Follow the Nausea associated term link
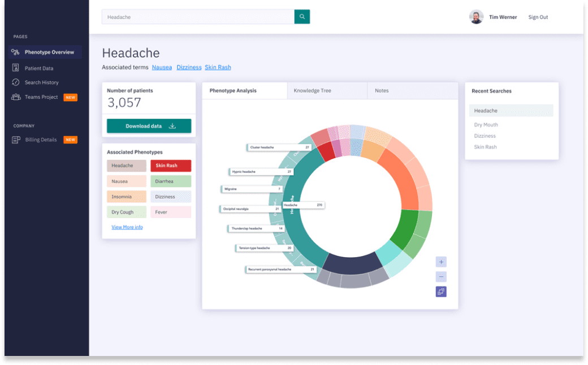Viewport: 588px width, 365px height. (162, 67)
